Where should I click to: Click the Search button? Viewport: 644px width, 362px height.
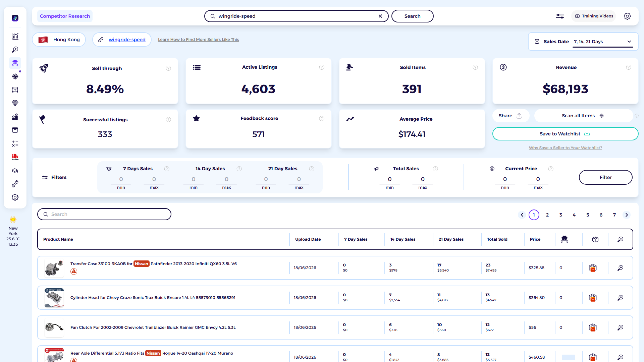pyautogui.click(x=412, y=16)
